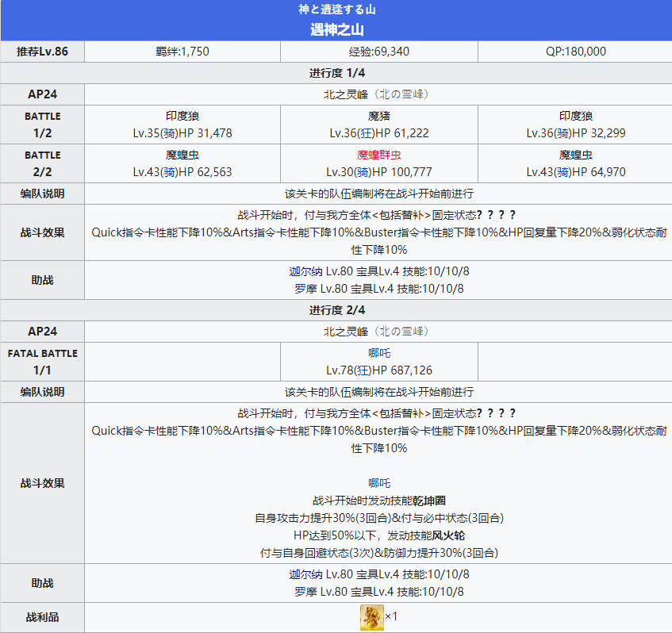Viewport: 672px width, 633px height.
Task: Open 迦尔纳 support link under 进行度 1/4
Action: coord(305,271)
